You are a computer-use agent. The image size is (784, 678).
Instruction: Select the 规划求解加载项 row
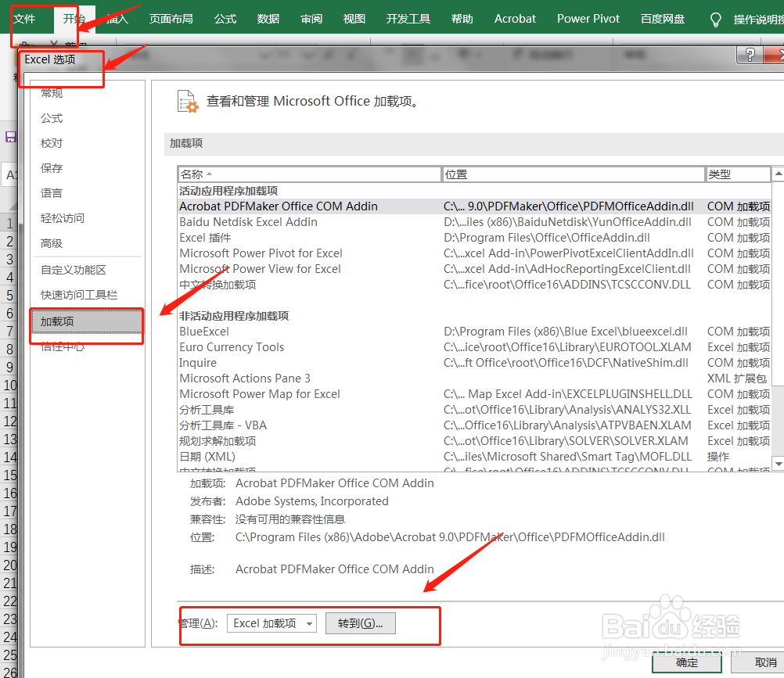pos(474,441)
